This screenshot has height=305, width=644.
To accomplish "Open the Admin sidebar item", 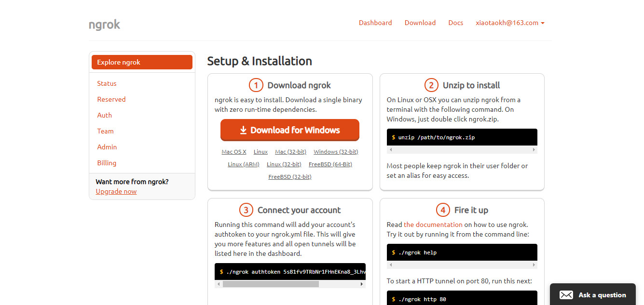I will pyautogui.click(x=107, y=147).
